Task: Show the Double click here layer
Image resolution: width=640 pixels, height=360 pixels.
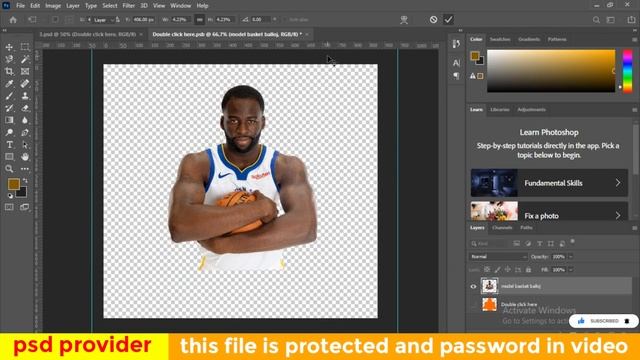Action: 473,304
